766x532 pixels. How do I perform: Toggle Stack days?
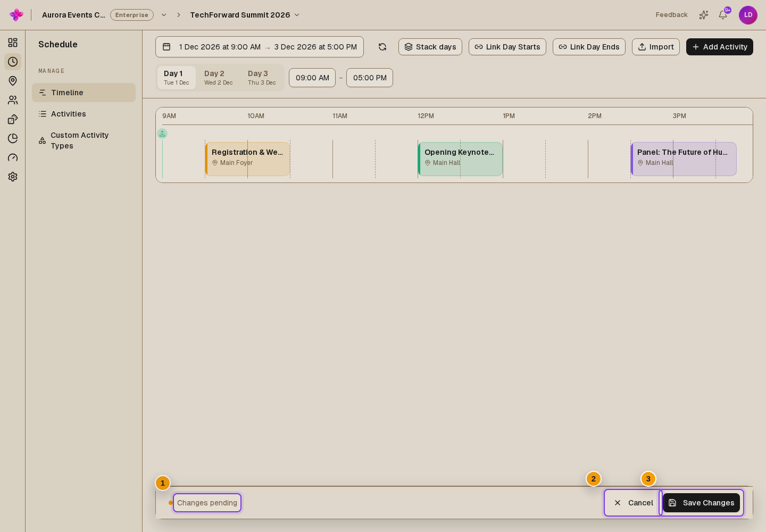point(430,47)
